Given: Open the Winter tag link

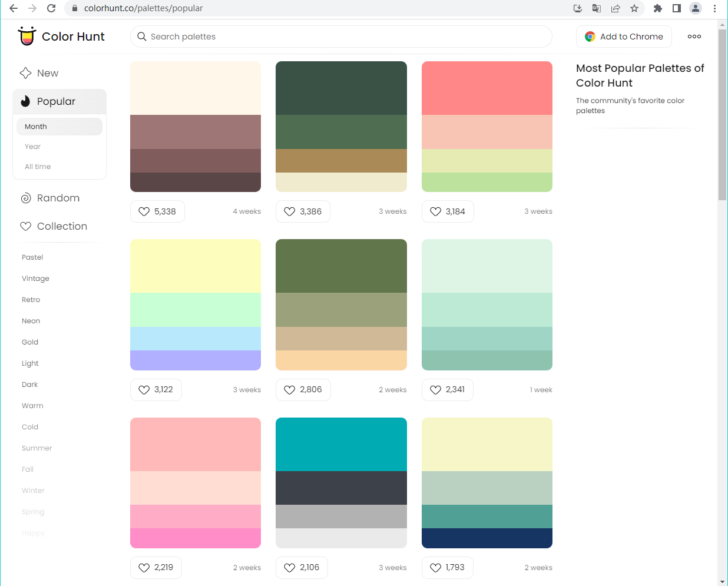Looking at the screenshot, I should pyautogui.click(x=33, y=491).
